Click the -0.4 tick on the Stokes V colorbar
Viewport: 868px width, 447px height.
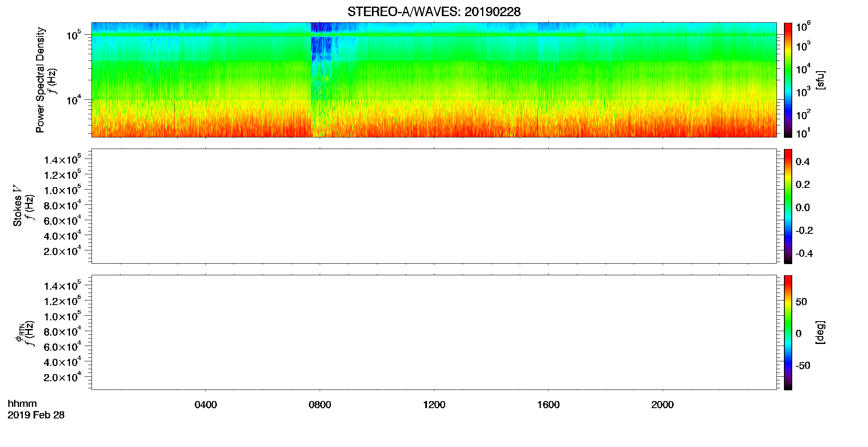pos(804,253)
